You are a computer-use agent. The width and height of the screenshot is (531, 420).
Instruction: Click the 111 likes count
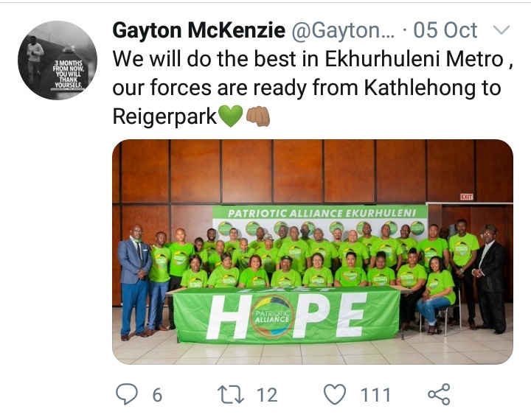click(x=375, y=395)
